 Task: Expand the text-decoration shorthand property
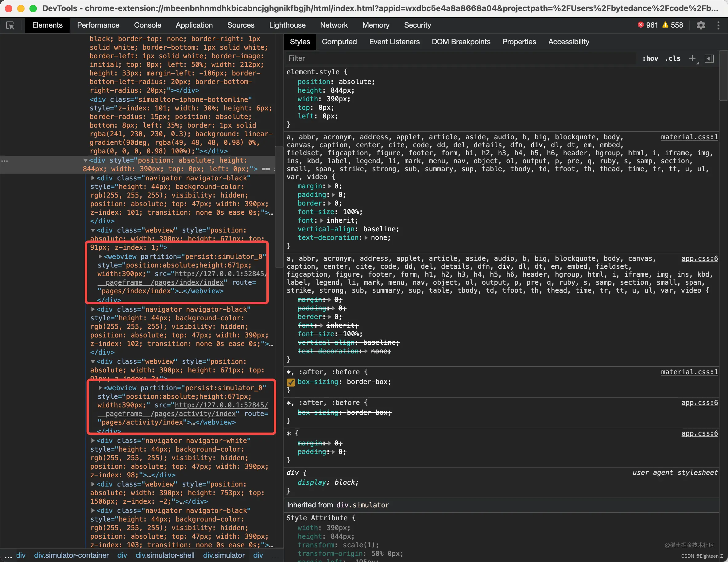pos(366,238)
